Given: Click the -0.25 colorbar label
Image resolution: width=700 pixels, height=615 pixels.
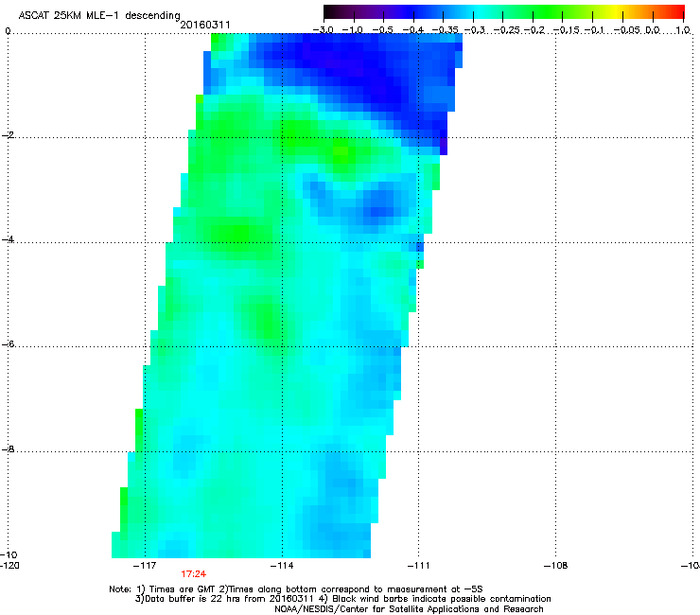Looking at the screenshot, I should (x=506, y=30).
